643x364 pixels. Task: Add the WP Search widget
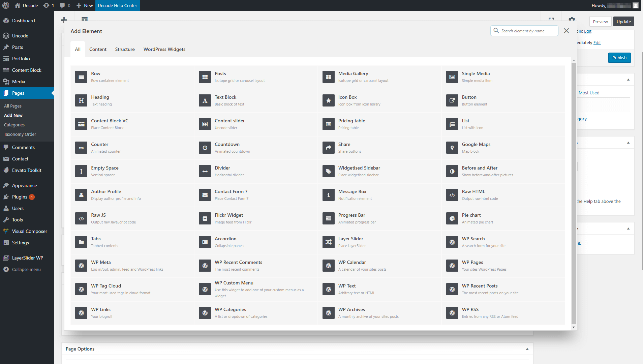[x=503, y=242]
